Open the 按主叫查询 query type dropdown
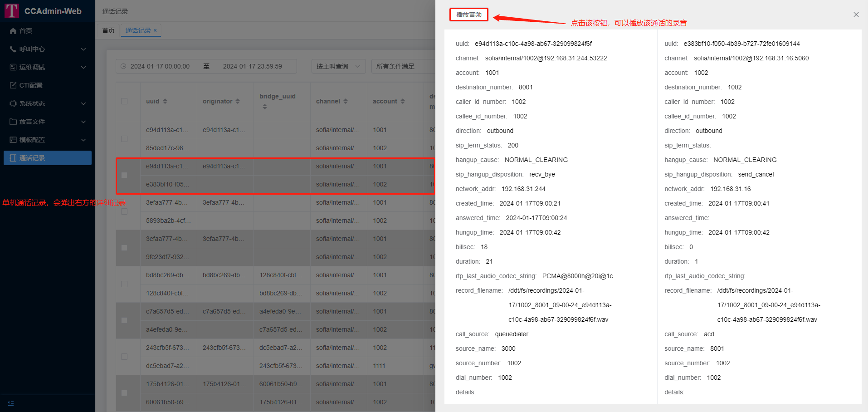 tap(338, 66)
